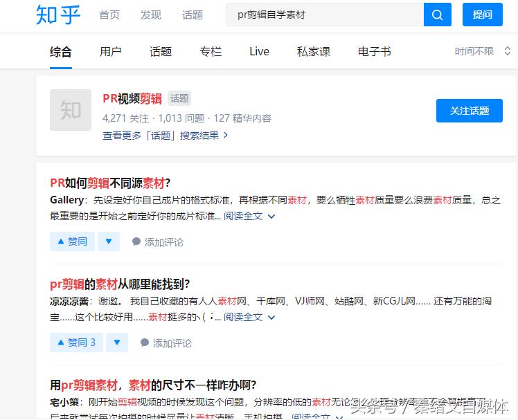Click author name Gallery
Viewport: 518px width, 420px height.
tap(66, 200)
